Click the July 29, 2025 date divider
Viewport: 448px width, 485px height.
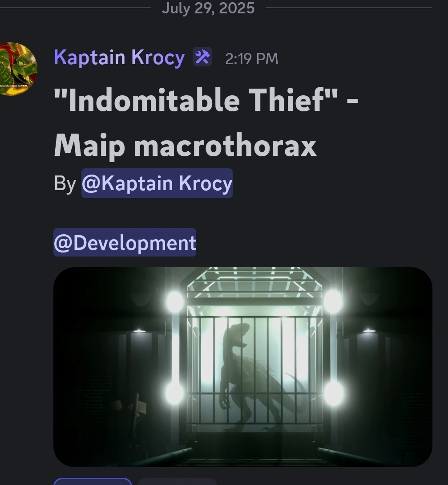[x=208, y=8]
